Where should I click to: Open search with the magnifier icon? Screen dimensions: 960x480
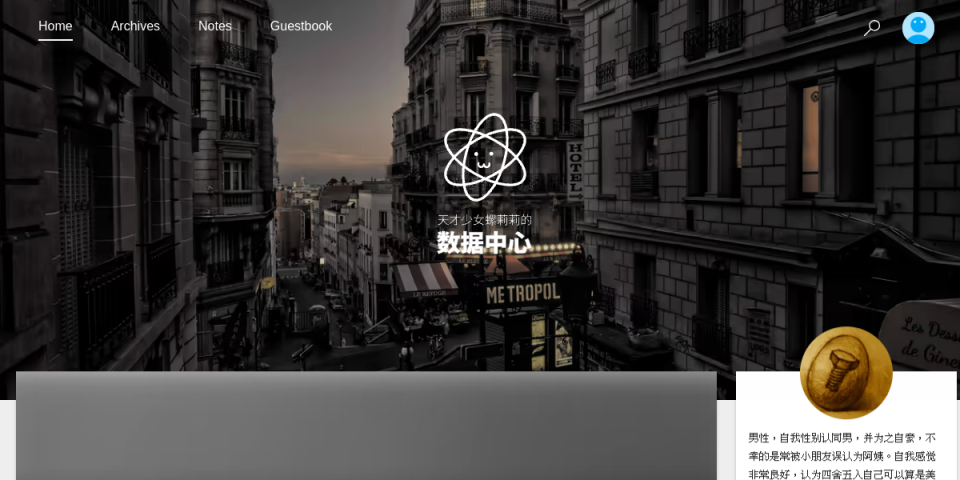tap(872, 28)
